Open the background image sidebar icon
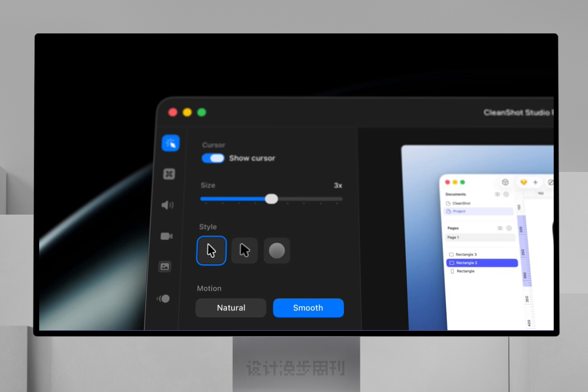 [x=165, y=267]
